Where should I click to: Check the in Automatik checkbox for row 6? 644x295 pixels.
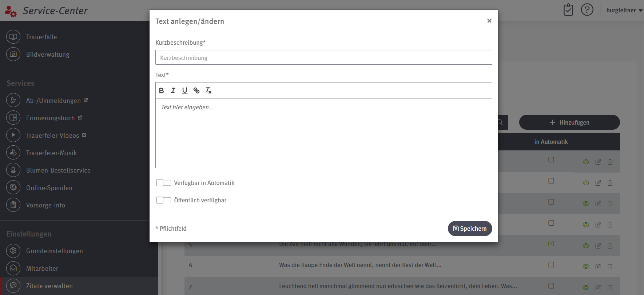(551, 265)
